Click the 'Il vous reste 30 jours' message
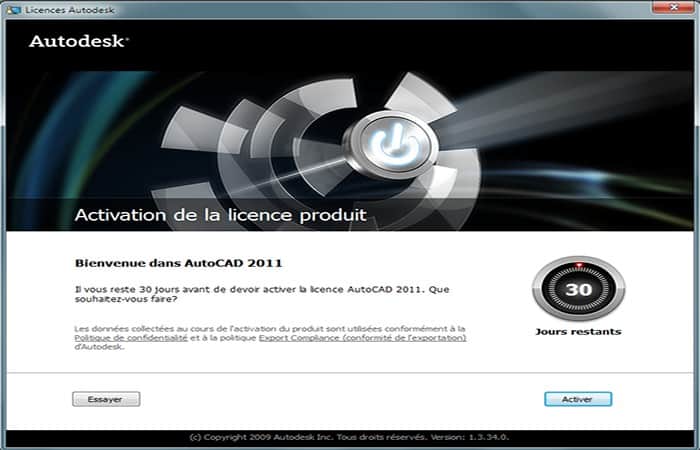 click(262, 294)
